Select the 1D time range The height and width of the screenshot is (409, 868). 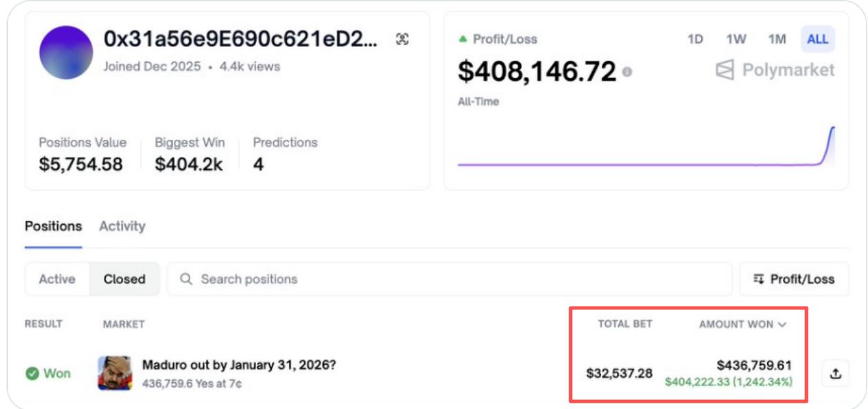point(695,39)
